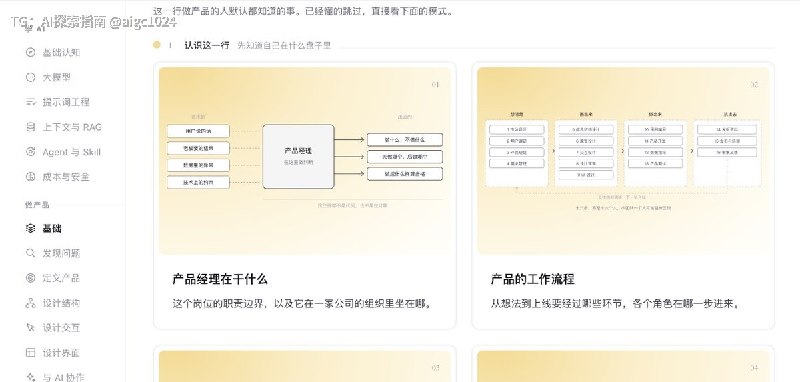Click the 与 AI 协作 sparkle icon
Screen dimensions: 800x382
(x=30, y=377)
